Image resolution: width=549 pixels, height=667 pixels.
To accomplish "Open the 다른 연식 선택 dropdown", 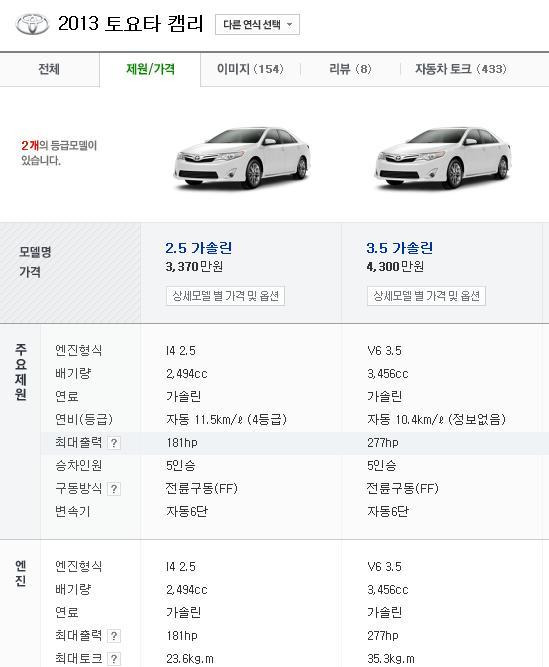I will point(257,24).
